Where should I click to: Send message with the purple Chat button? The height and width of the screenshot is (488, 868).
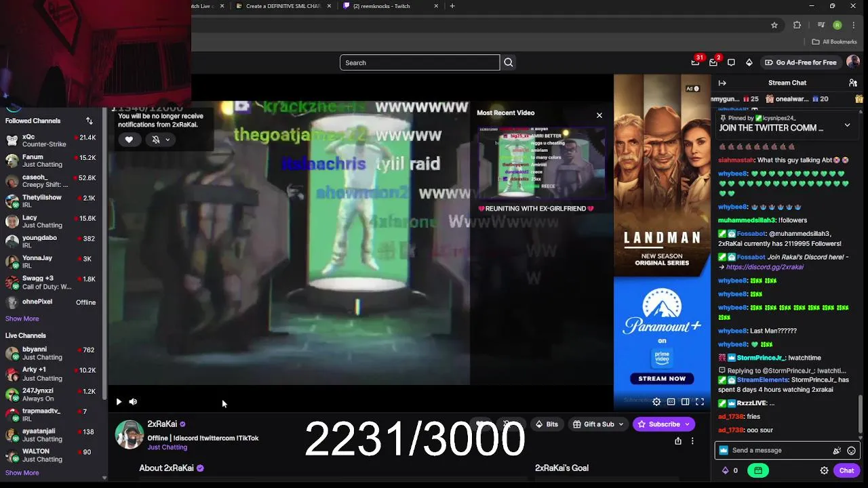click(x=846, y=470)
